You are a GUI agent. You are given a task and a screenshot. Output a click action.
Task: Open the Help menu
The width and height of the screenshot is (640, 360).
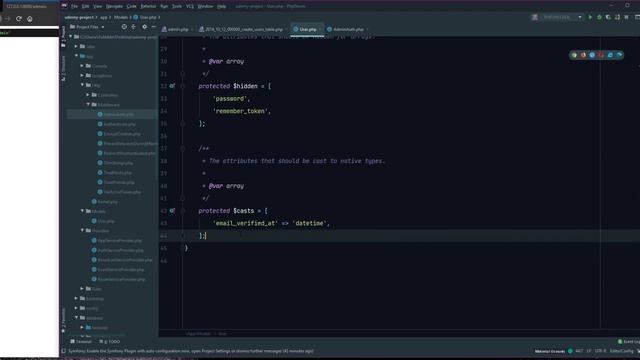tap(222, 7)
